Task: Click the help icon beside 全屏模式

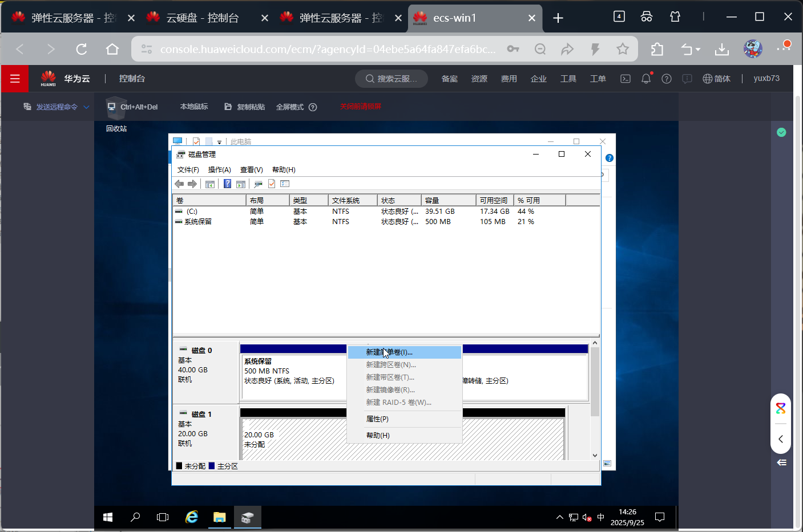Action: click(313, 107)
